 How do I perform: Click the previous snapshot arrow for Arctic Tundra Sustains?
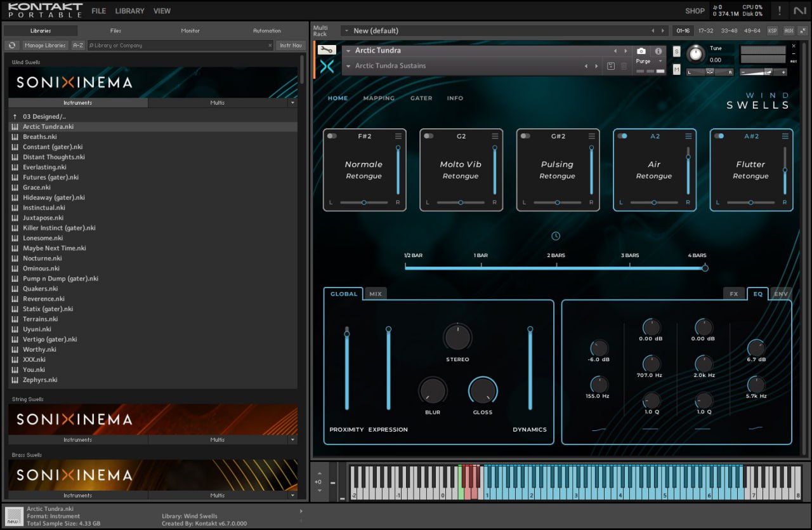click(x=586, y=66)
